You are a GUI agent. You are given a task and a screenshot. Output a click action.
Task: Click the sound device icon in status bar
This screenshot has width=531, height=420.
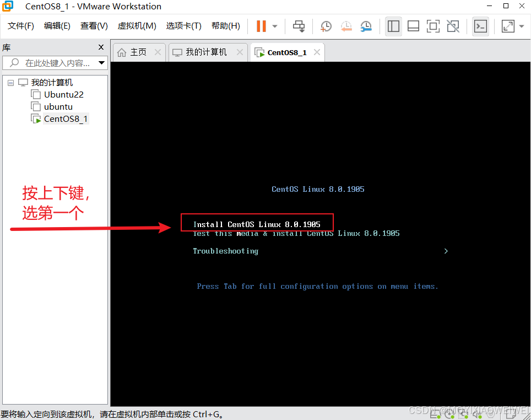click(x=476, y=414)
